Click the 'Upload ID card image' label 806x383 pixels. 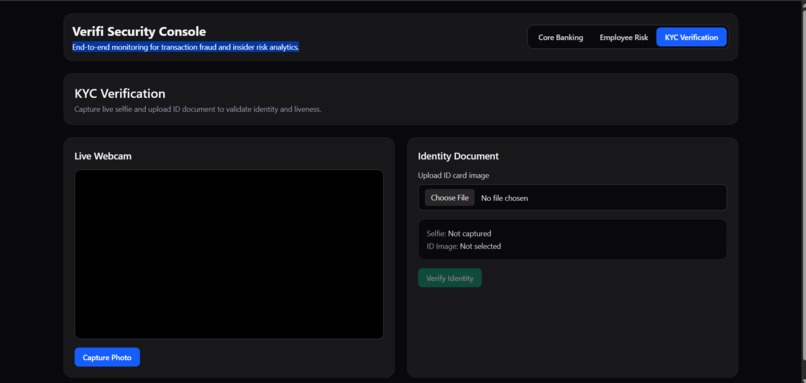tap(453, 175)
